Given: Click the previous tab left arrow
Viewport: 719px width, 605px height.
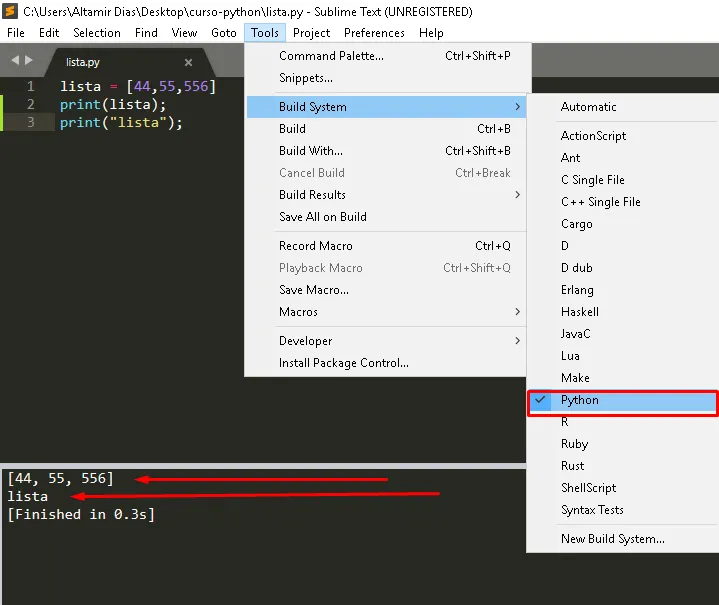Looking at the screenshot, I should click(x=15, y=60).
